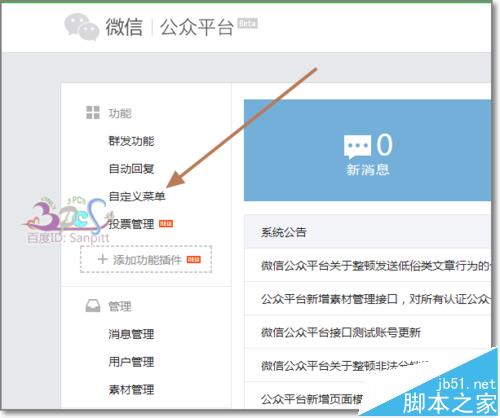Screen dimensions: 500x418
Task: Open the 功能 section heading
Action: 120,113
